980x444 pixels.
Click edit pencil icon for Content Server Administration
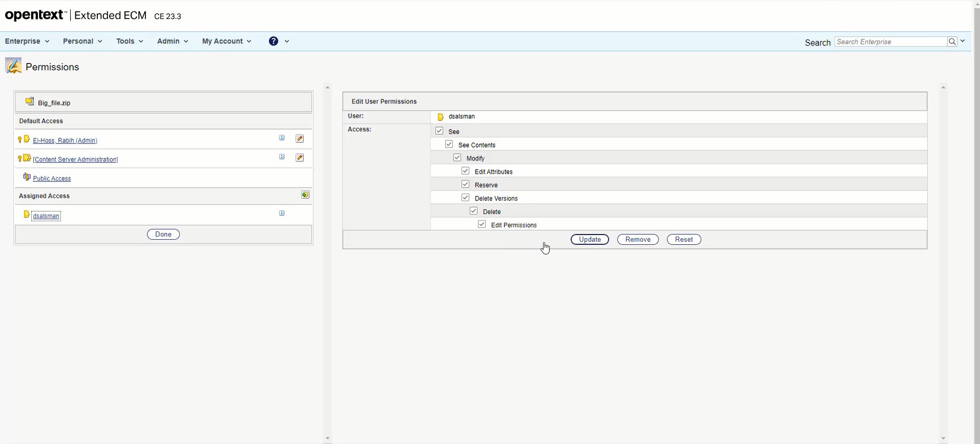[300, 158]
